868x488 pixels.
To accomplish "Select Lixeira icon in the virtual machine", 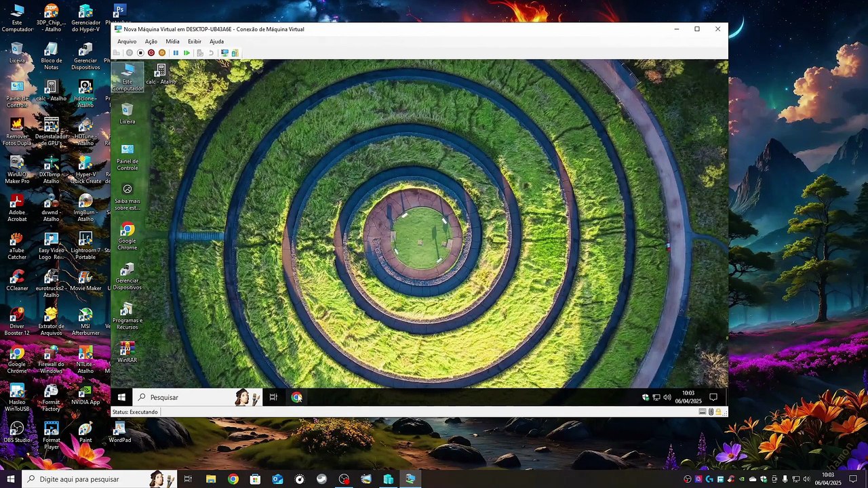I will (127, 113).
